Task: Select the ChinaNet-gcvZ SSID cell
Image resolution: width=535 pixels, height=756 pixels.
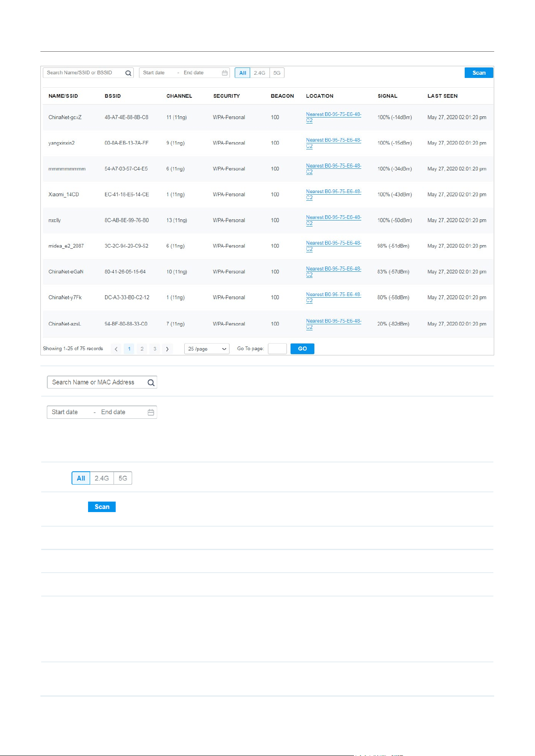Action: pos(65,118)
